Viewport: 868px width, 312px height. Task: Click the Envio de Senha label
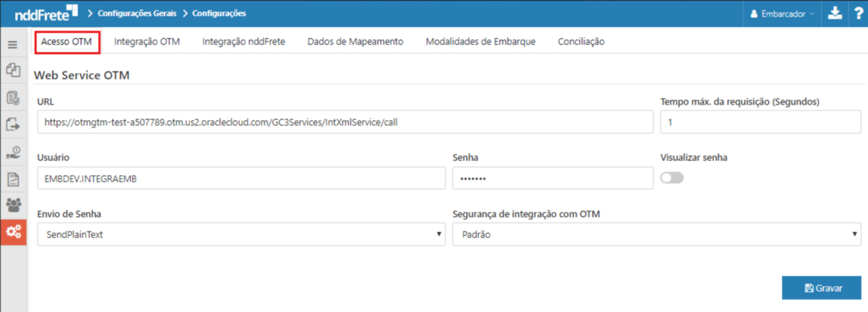coord(69,214)
